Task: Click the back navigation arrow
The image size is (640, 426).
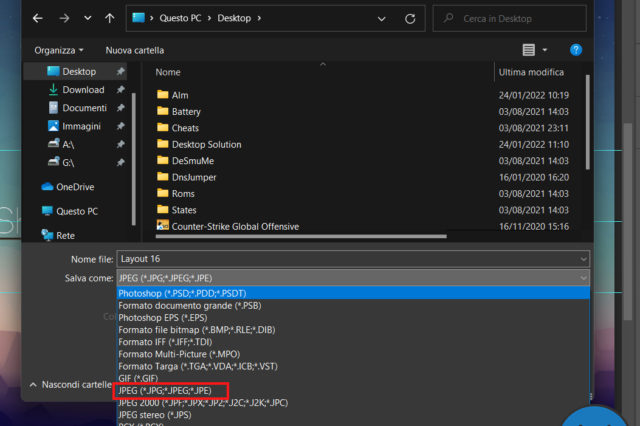Action: point(37,18)
